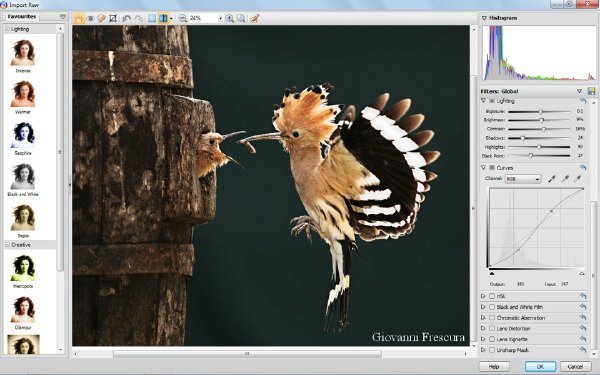600x375 pixels.
Task: Toggle the Curves filter checkbox
Action: (492, 168)
